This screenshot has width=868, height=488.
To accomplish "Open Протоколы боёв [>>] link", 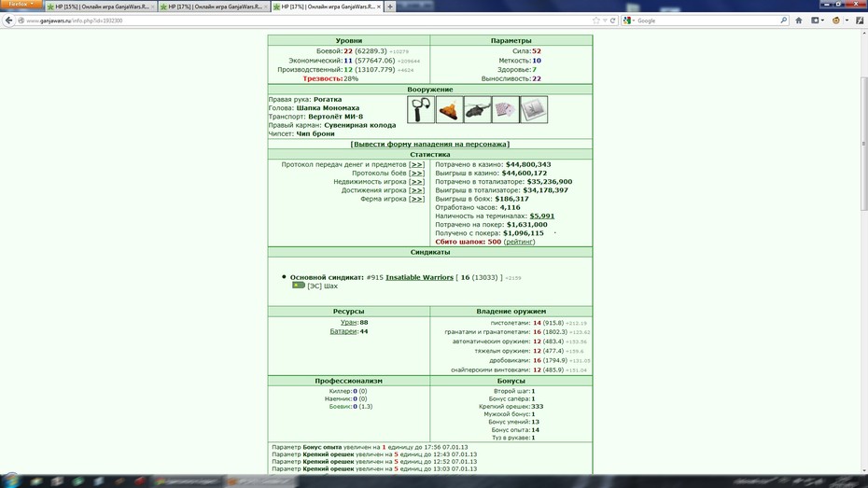I will coord(417,174).
